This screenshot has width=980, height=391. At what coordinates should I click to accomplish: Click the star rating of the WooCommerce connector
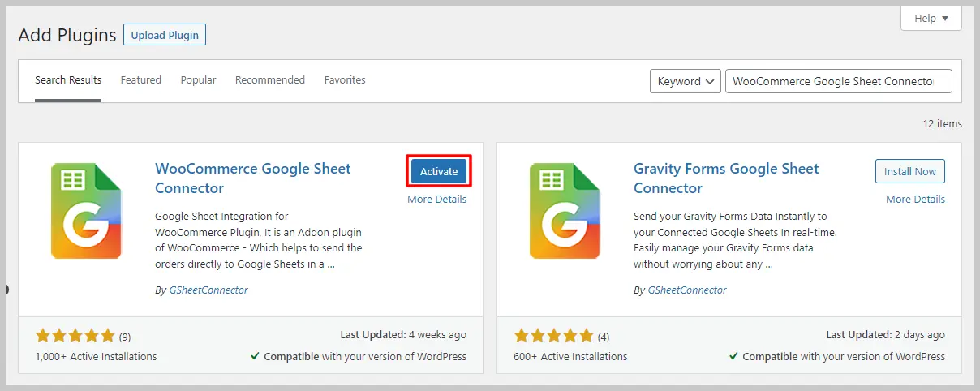point(75,336)
